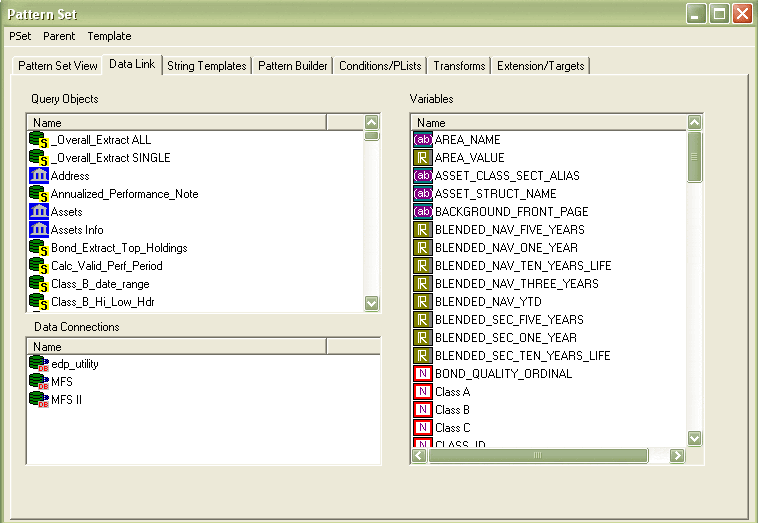Select the edp_utility connection name

point(75,364)
